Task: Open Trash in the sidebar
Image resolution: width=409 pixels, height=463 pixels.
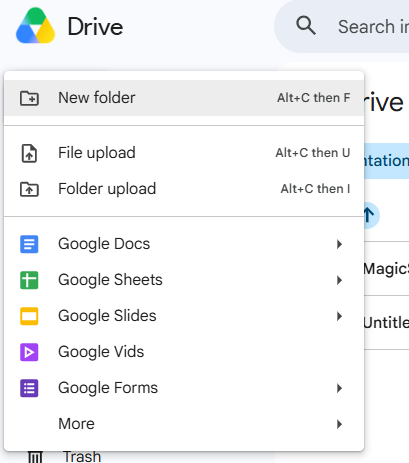Action: coord(82,457)
